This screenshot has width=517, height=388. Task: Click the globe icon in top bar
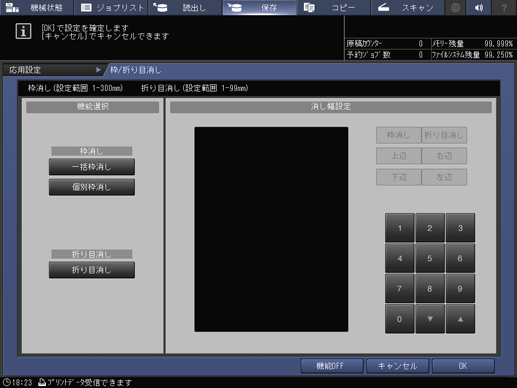pyautogui.click(x=455, y=7)
